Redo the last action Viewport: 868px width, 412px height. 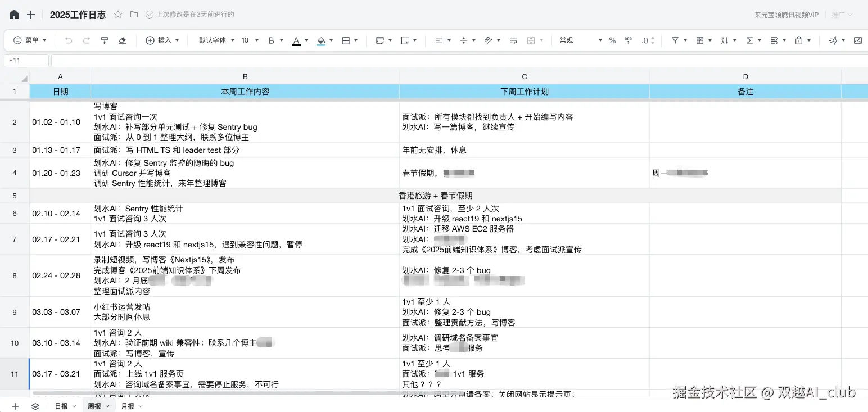(86, 40)
